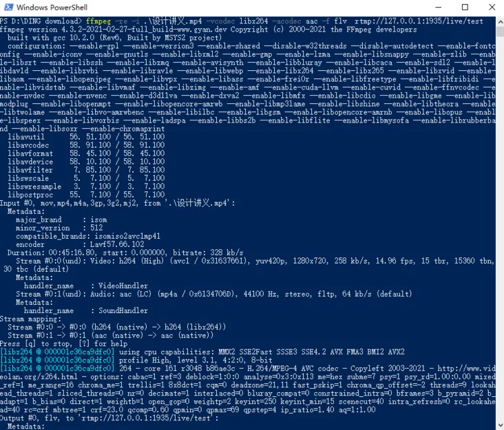This screenshot has width=504, height=430.
Task: Click the 'Stream #0:1(und): Audio: aac' line
Action: coord(214,294)
